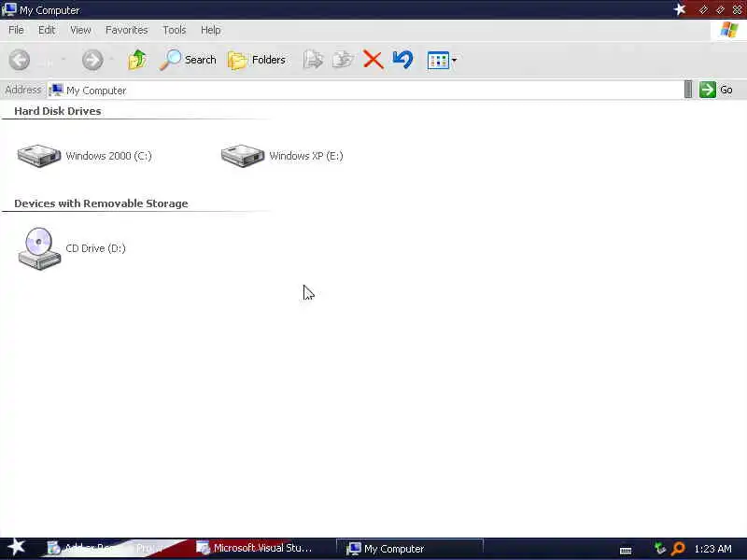Open the File menu
747x560 pixels.
tap(16, 30)
